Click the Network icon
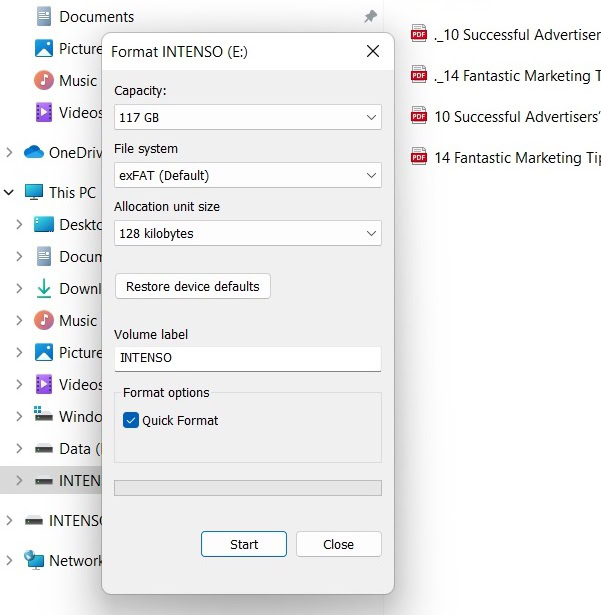601x615 pixels. (x=34, y=560)
